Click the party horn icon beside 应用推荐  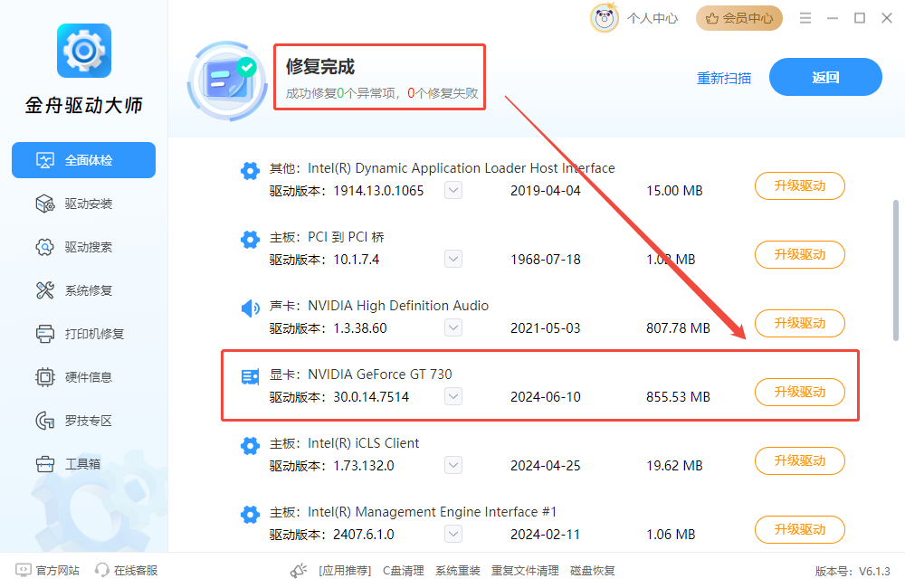click(299, 571)
